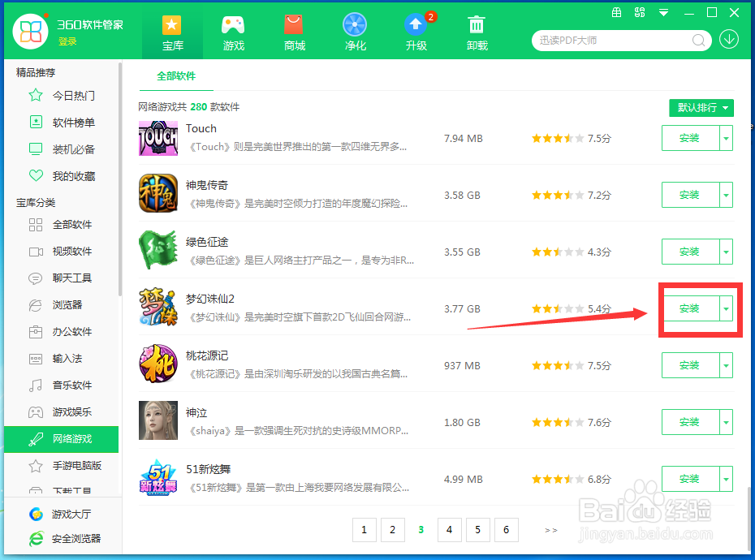Install 桃花源记
This screenshot has width=755, height=560.
pyautogui.click(x=691, y=365)
